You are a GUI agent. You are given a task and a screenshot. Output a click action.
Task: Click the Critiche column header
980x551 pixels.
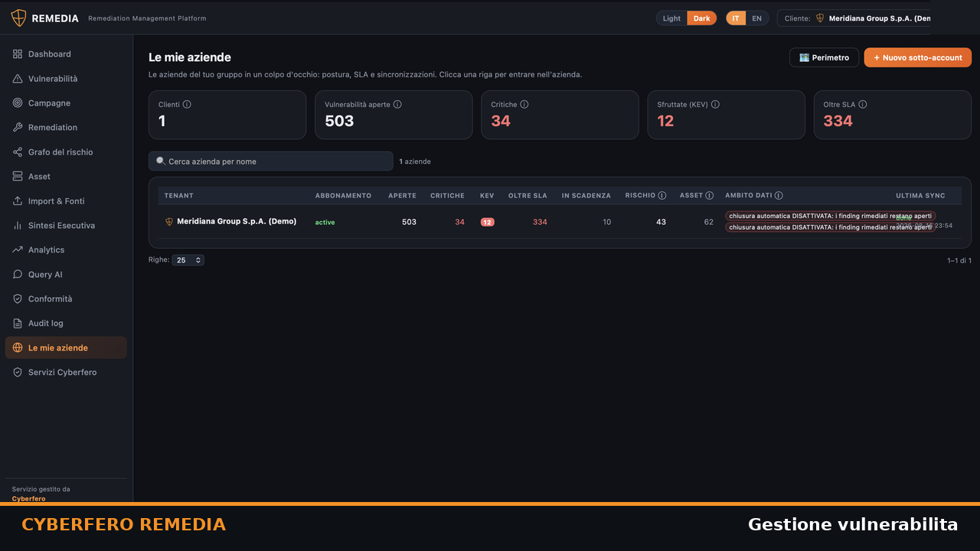click(x=447, y=196)
